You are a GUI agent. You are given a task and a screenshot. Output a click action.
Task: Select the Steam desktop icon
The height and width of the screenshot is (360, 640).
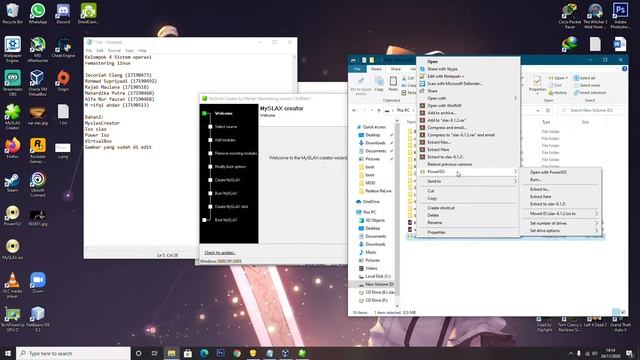[12, 182]
